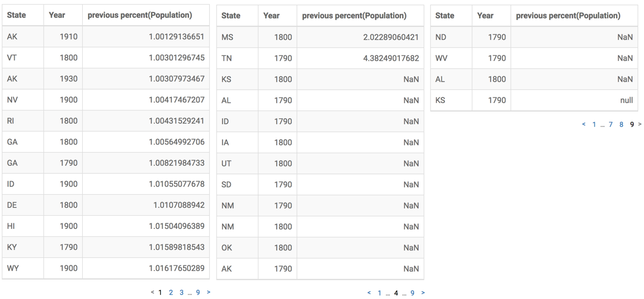This screenshot has height=299, width=644.
Task: Jump to page 9 in left table
Action: tap(198, 292)
